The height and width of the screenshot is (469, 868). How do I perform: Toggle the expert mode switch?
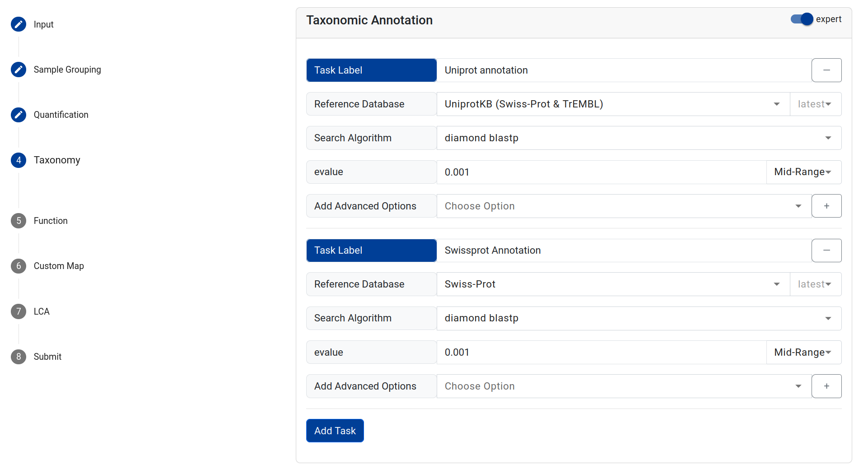coord(802,19)
